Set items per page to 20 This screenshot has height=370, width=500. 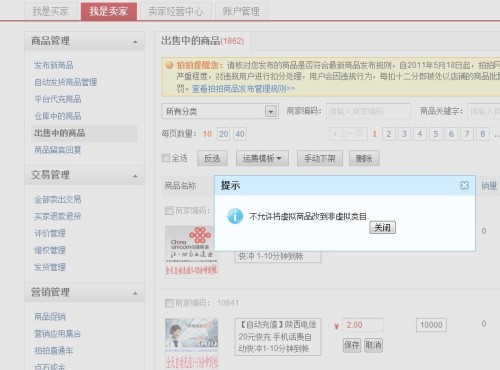(224, 134)
